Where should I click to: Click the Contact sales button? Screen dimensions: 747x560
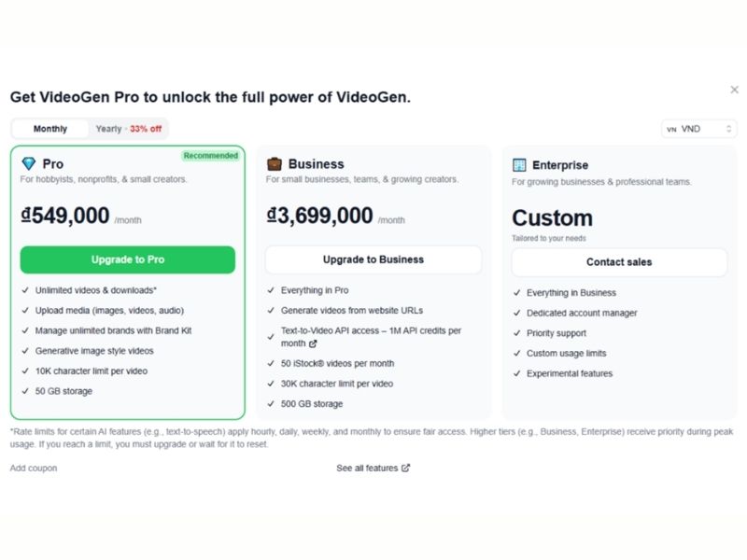[x=619, y=262]
